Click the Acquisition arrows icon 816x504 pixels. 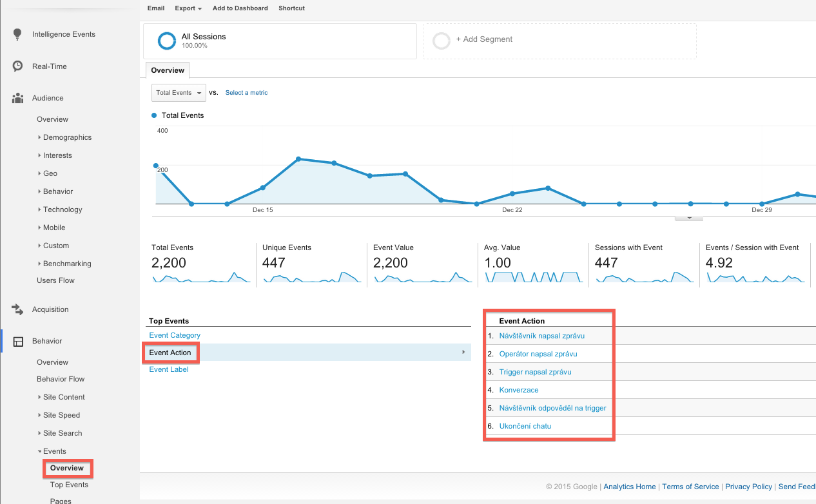click(x=18, y=309)
